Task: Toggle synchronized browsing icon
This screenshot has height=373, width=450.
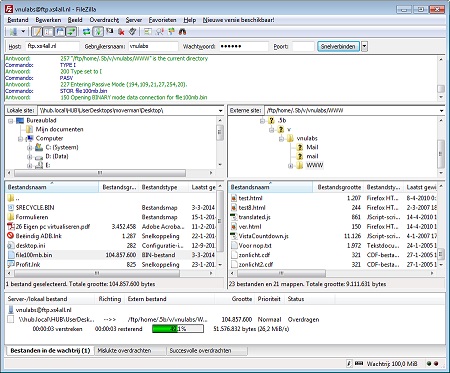Action: [x=171, y=32]
